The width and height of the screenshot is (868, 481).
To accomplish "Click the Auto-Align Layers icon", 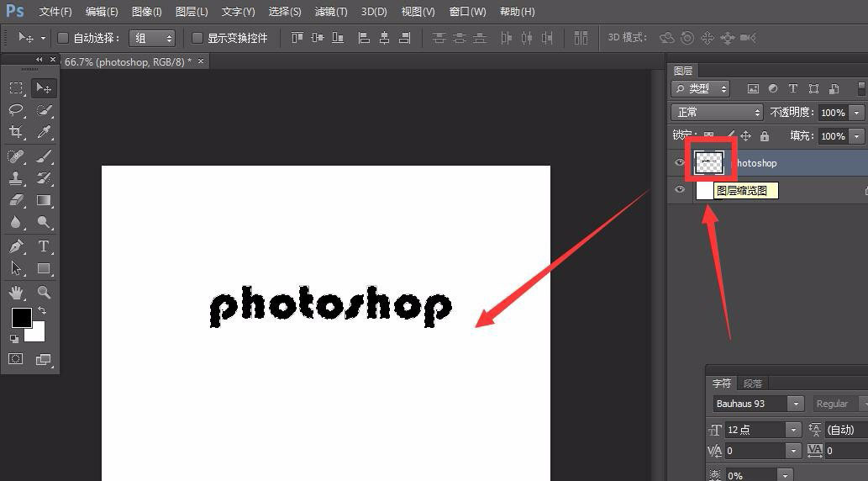I will (581, 38).
